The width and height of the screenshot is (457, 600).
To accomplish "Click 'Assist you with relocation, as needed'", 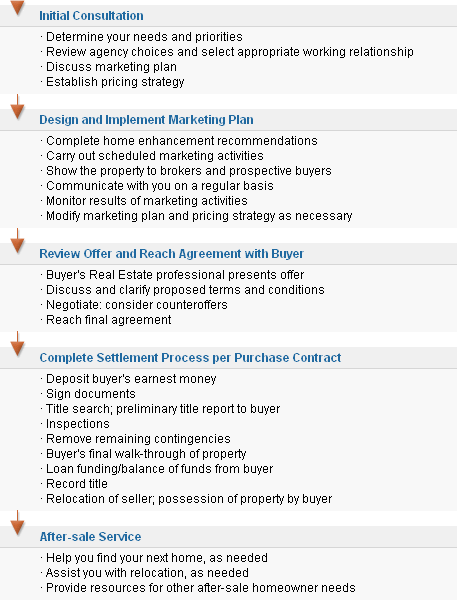I will click(x=147, y=573).
